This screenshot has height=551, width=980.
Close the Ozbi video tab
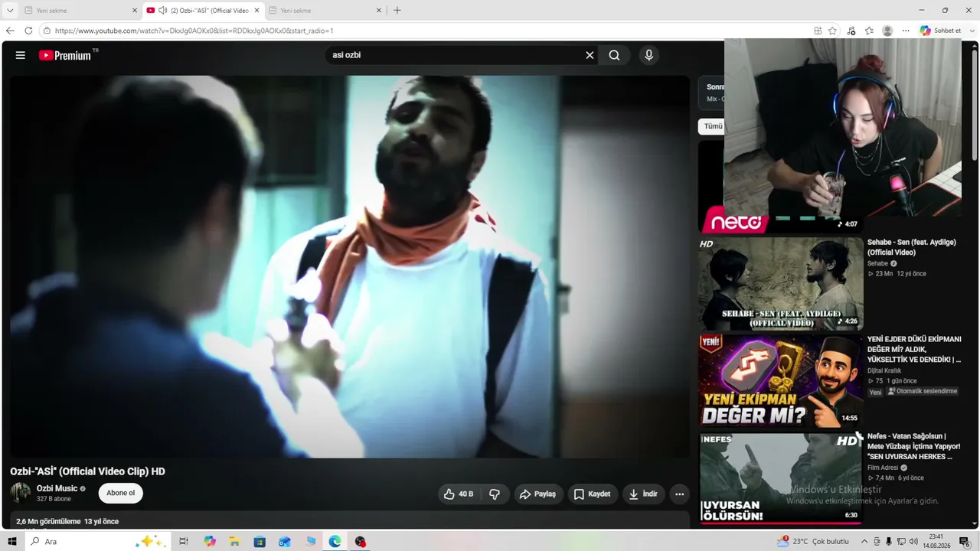pyautogui.click(x=256, y=11)
